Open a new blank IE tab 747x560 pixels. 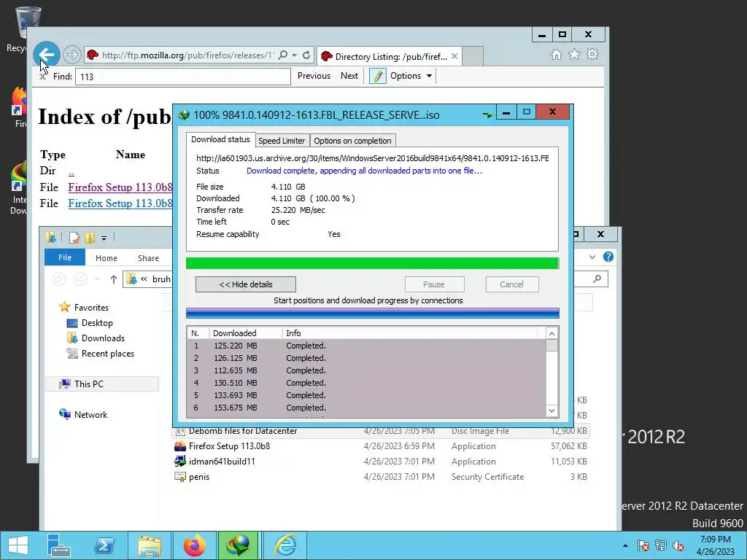(473, 56)
